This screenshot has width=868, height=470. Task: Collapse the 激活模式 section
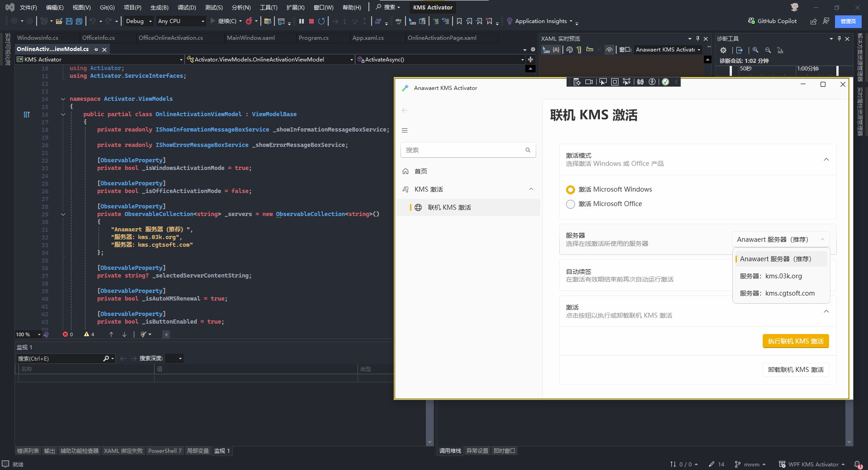click(826, 160)
